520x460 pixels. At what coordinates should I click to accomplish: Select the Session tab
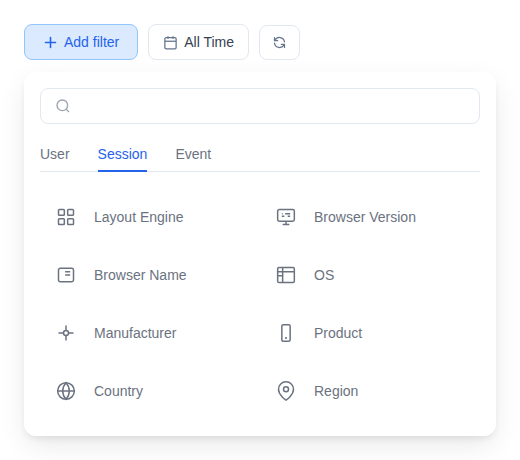(122, 154)
